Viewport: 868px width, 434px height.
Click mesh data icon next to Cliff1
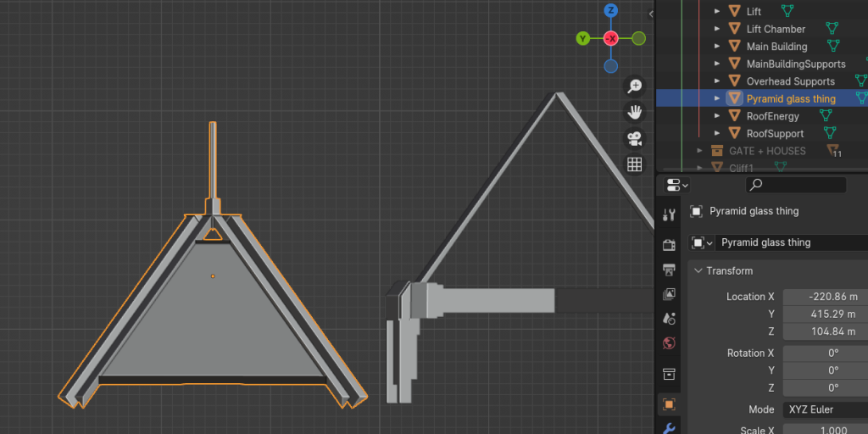(x=780, y=166)
